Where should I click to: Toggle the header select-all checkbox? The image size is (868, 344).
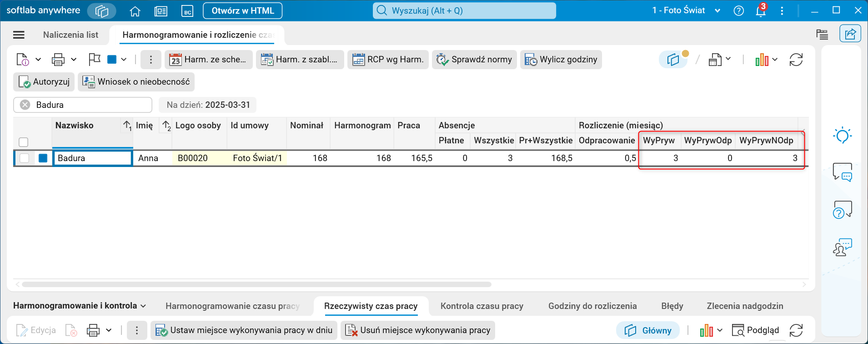tap(24, 142)
